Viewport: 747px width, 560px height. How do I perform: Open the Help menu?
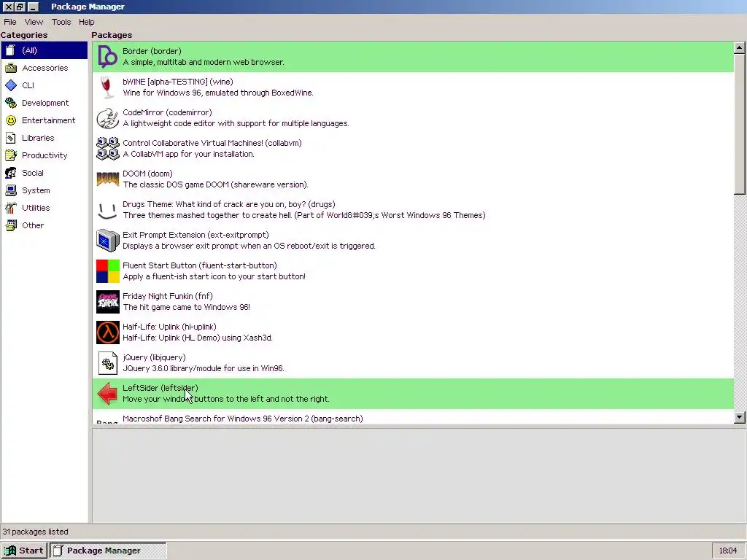(x=87, y=22)
